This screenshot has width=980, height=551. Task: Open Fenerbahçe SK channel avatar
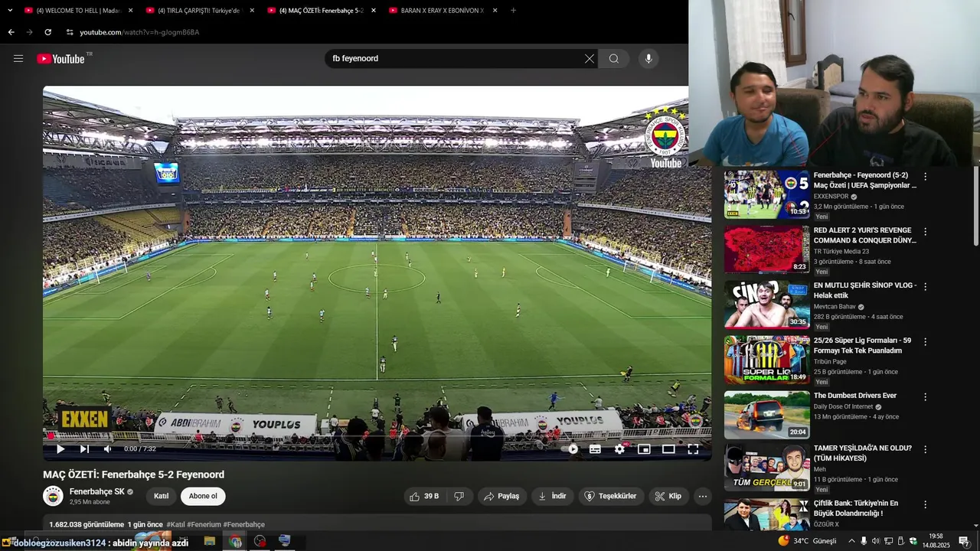click(53, 496)
